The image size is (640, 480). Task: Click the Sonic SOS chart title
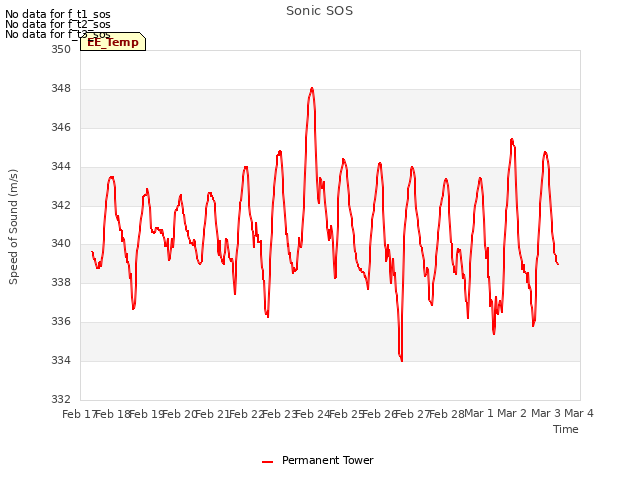319,11
